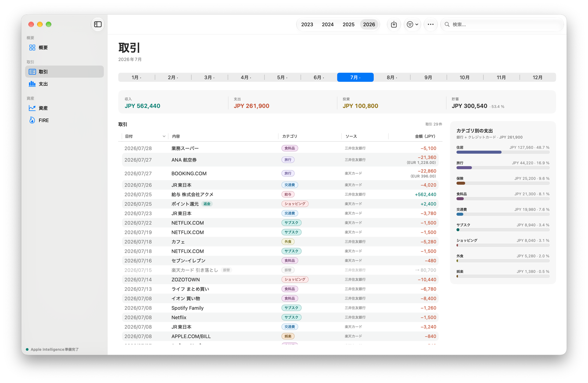Click the 住居 spending progress bar
The width and height of the screenshot is (588, 383).
pos(503,152)
